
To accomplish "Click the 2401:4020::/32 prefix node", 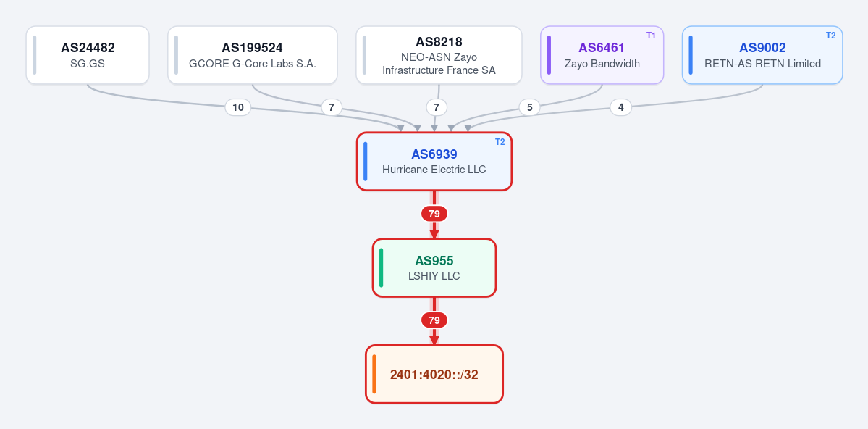I will [x=434, y=374].
